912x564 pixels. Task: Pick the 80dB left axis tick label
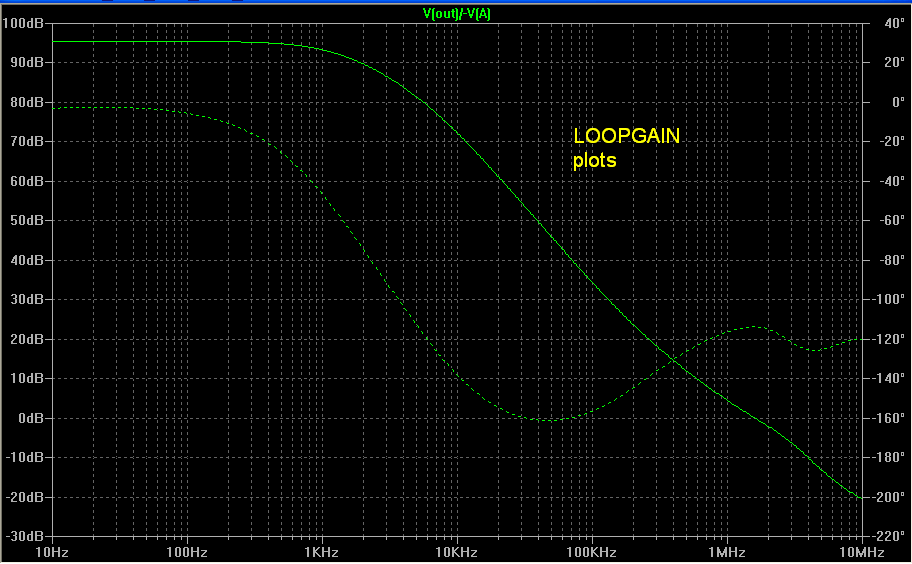tap(27, 102)
